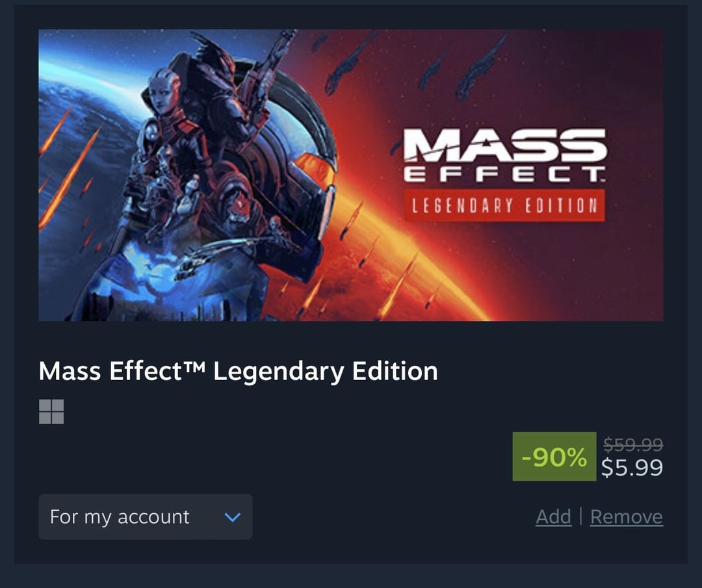Click the struck-through $59.99 original price
The width and height of the screenshot is (702, 588).
pyautogui.click(x=632, y=444)
